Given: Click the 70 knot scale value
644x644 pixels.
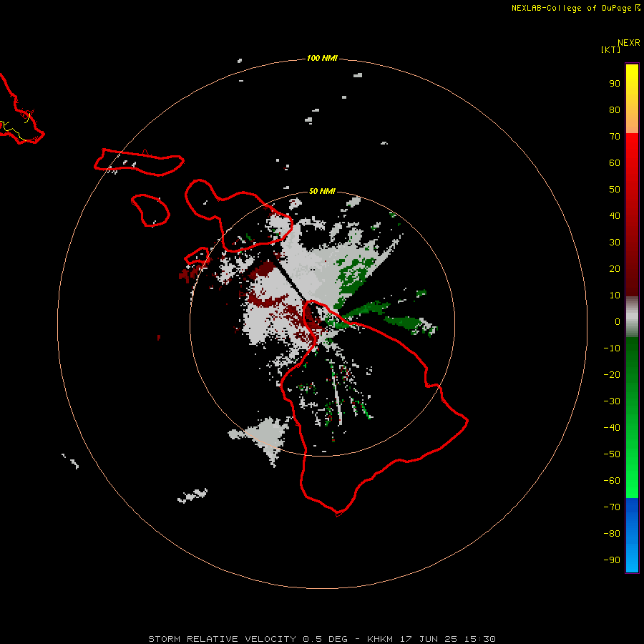Looking at the screenshot, I should coord(615,137).
